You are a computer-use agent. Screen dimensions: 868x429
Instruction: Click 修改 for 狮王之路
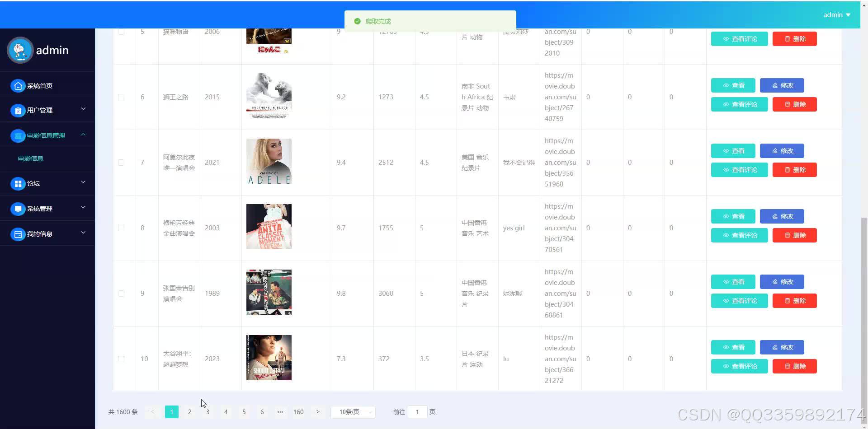(782, 85)
